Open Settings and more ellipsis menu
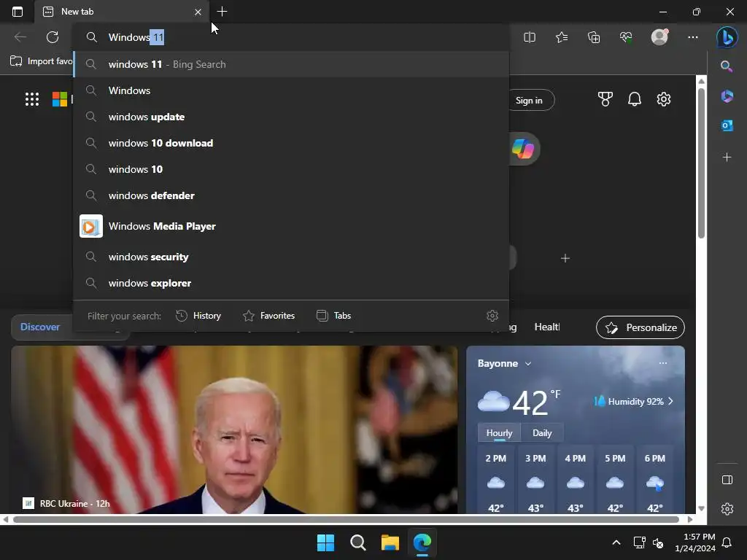Image resolution: width=747 pixels, height=560 pixels. tap(693, 37)
